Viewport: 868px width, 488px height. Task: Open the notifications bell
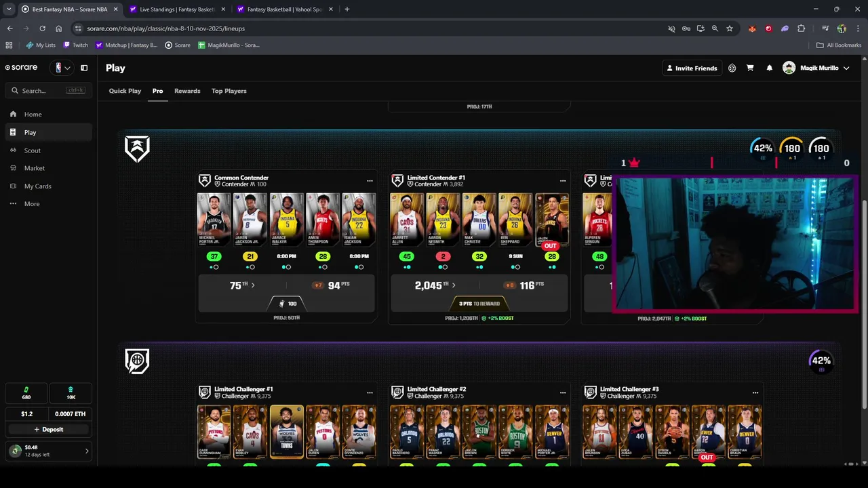[769, 68]
